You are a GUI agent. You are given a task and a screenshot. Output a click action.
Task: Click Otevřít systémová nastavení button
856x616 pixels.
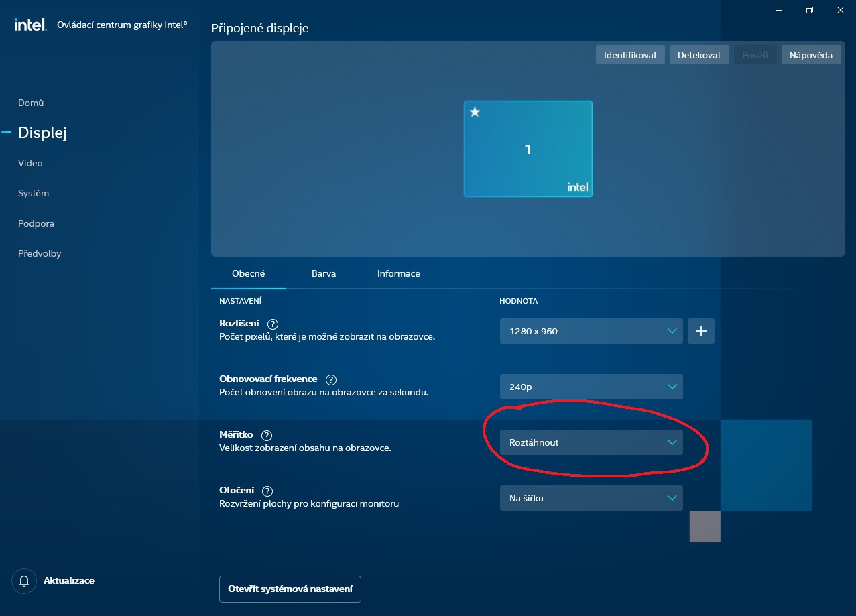pos(290,589)
